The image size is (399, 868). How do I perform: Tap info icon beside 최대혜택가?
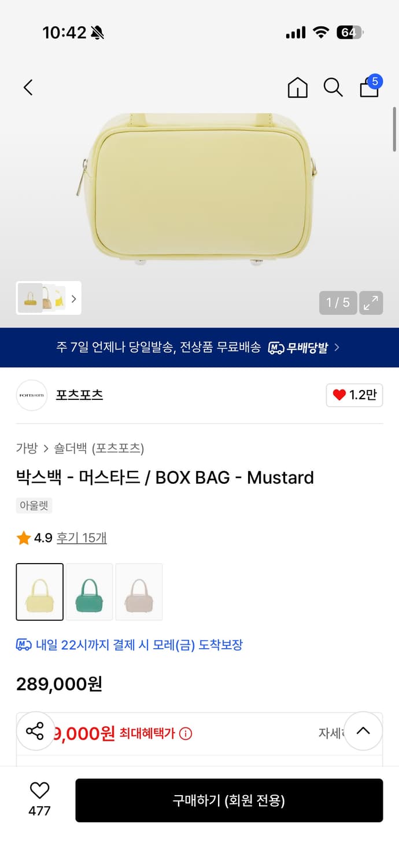pyautogui.click(x=186, y=734)
